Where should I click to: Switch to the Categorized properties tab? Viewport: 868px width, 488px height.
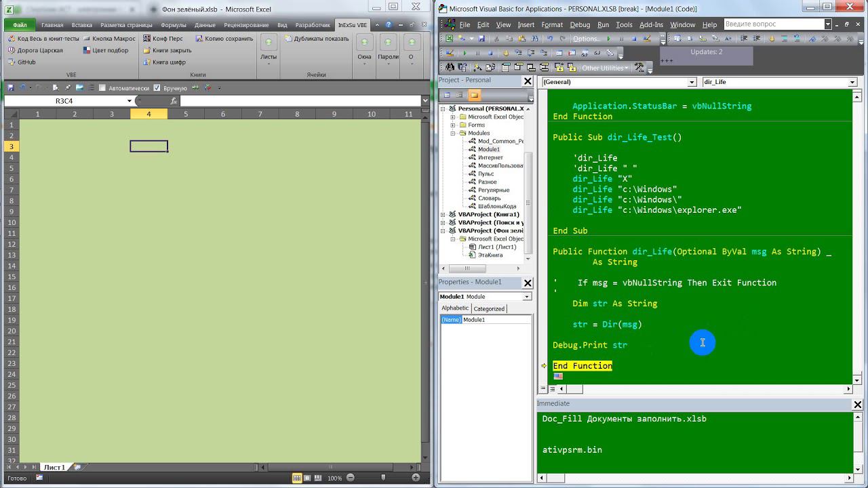[489, 308]
